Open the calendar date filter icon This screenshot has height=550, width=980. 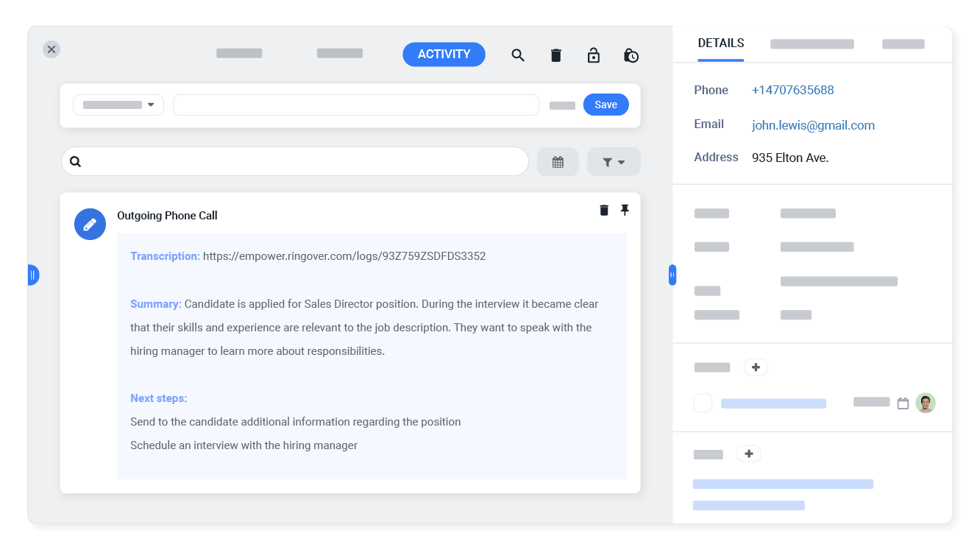[x=558, y=161]
